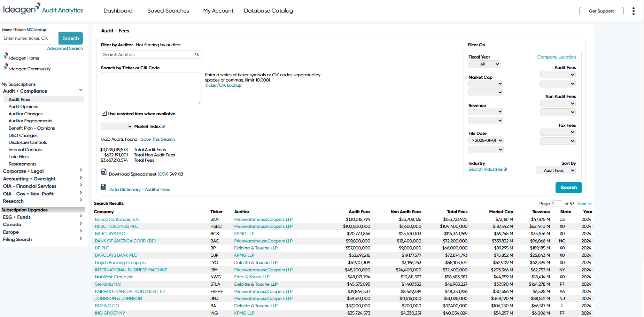Click the Data Dictionary document icon
644x317 pixels.
[x=103, y=187]
